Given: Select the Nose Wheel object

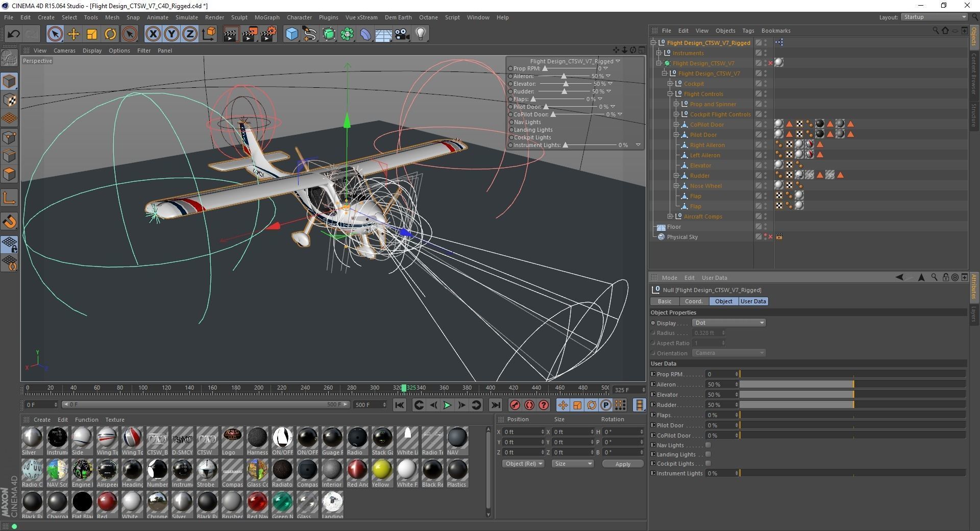Looking at the screenshot, I should point(705,186).
